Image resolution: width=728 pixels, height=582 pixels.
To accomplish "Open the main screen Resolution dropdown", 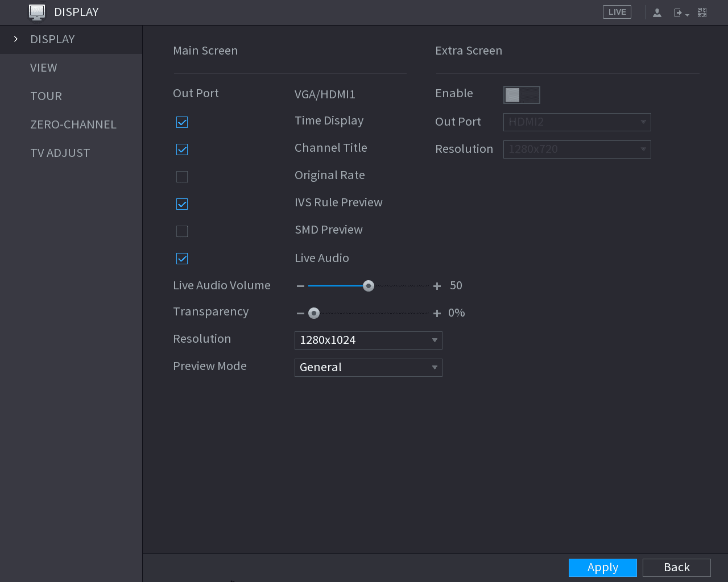I will pyautogui.click(x=369, y=340).
